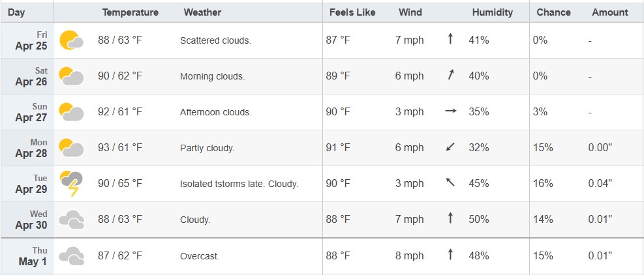Select the Feels Like column header
The height and width of the screenshot is (275, 644).
point(352,12)
